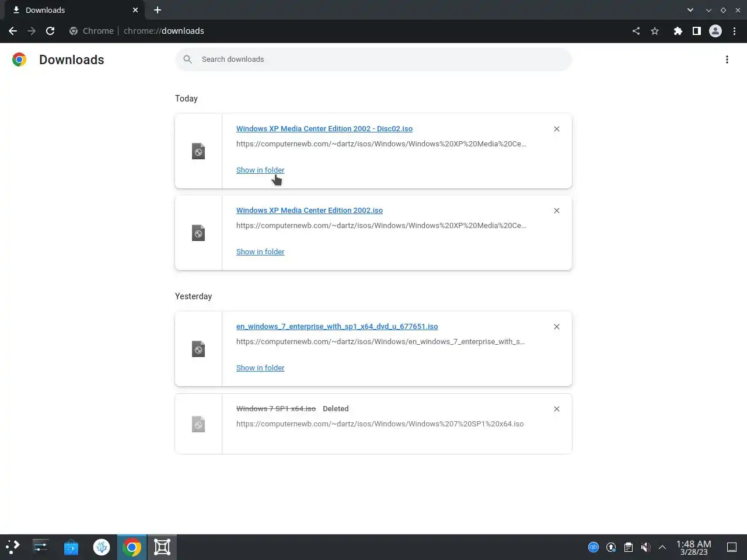Open the Chrome three-dot menu in toolbar

[735, 31]
